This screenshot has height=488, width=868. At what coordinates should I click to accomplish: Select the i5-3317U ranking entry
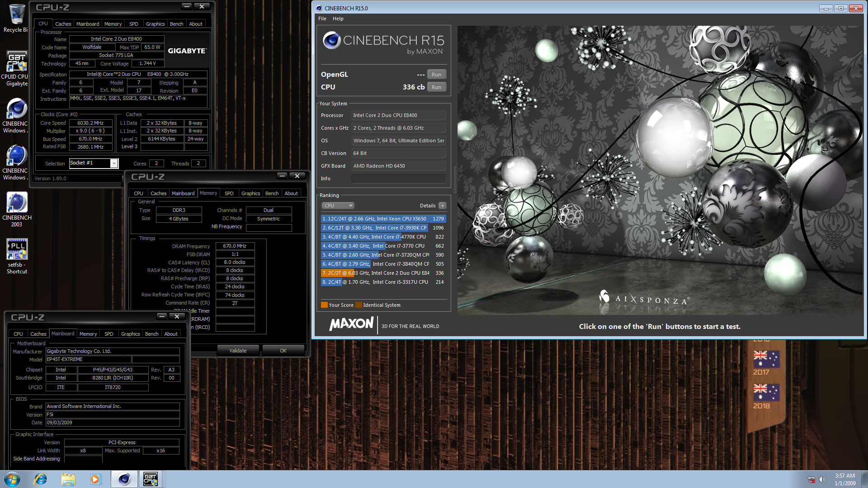[383, 282]
